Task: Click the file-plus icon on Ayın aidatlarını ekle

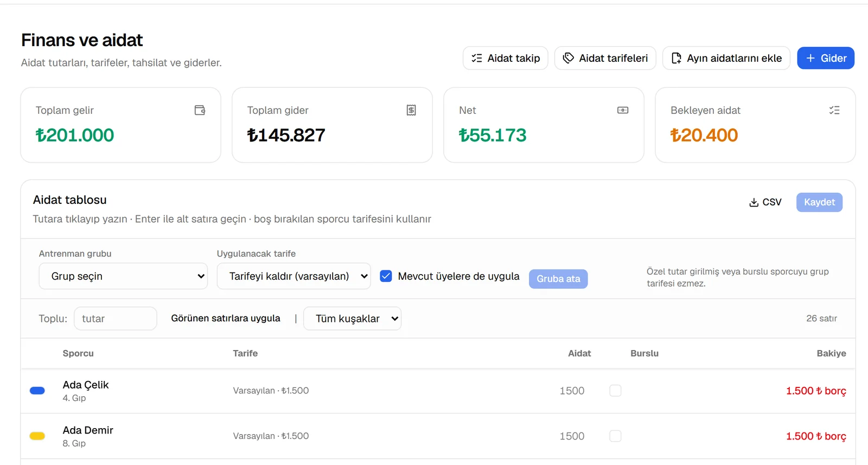Action: pos(676,58)
